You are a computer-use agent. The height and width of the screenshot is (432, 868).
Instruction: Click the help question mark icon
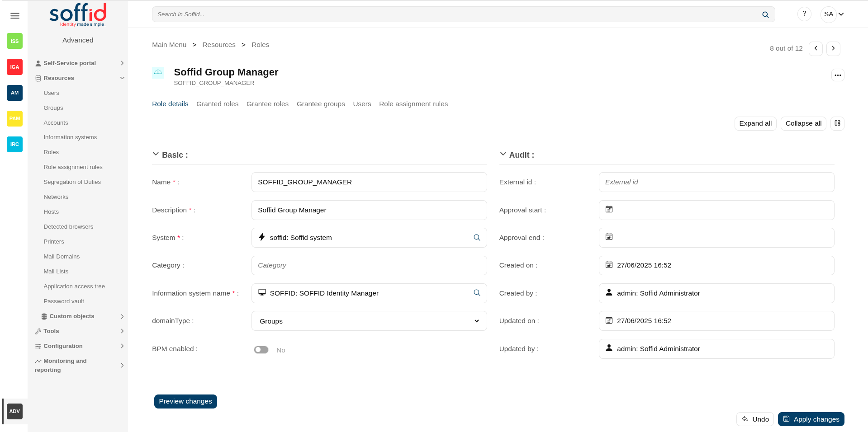coord(804,14)
